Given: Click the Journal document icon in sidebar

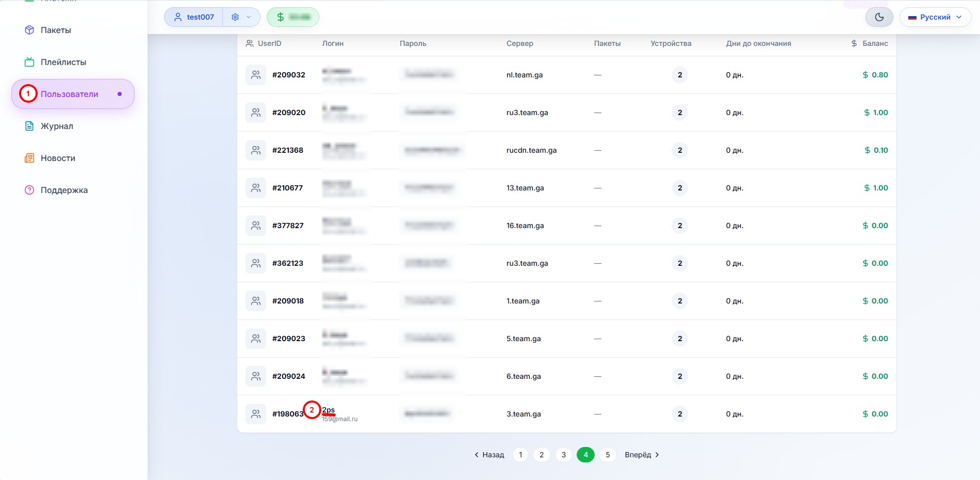Looking at the screenshot, I should [x=29, y=126].
